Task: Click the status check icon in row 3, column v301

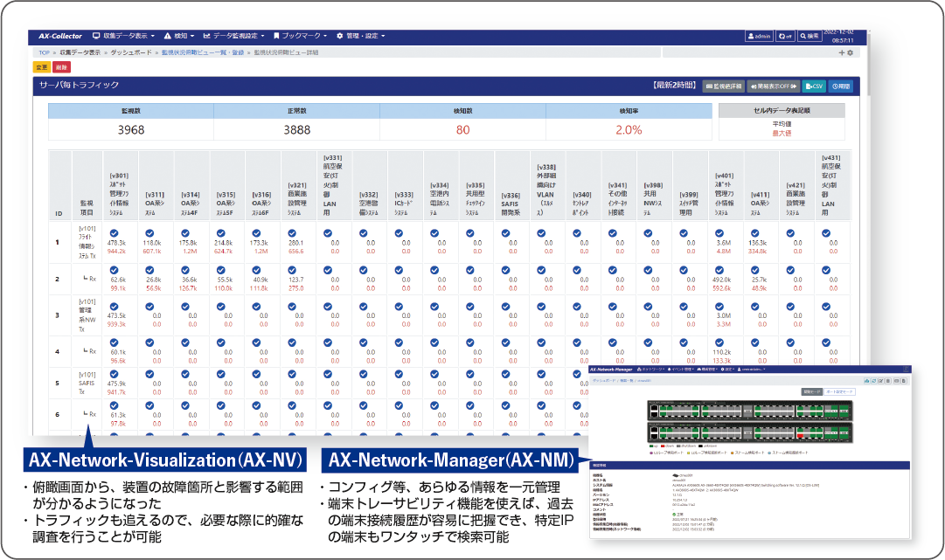Action: click(x=114, y=307)
